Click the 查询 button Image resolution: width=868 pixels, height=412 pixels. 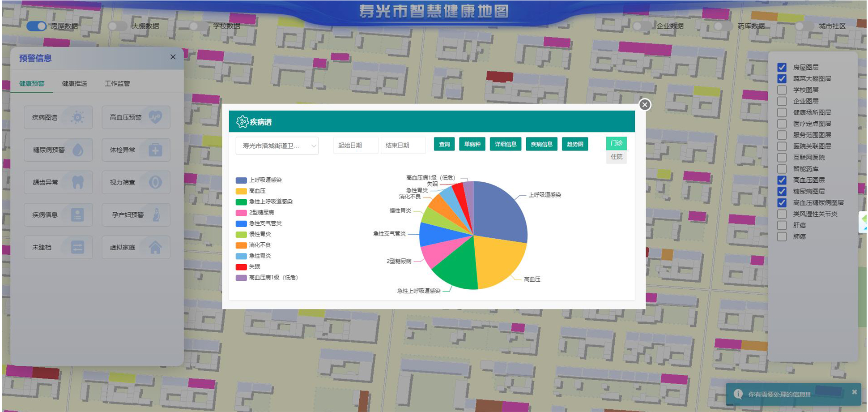(x=444, y=144)
